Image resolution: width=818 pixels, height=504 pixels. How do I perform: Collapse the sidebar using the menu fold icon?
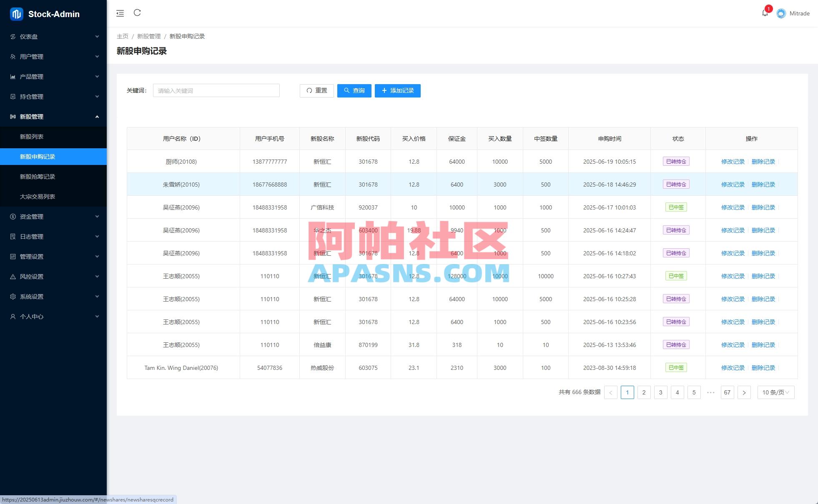click(x=120, y=13)
